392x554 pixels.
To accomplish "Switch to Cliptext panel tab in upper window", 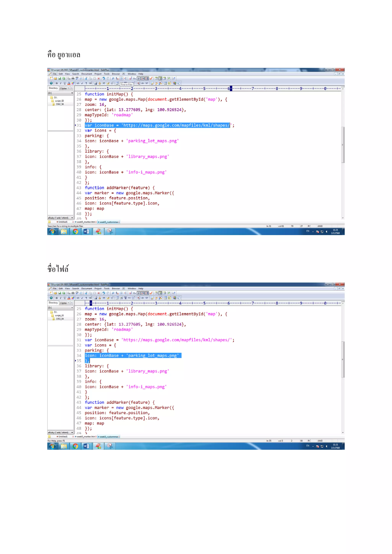I will 63,88.
